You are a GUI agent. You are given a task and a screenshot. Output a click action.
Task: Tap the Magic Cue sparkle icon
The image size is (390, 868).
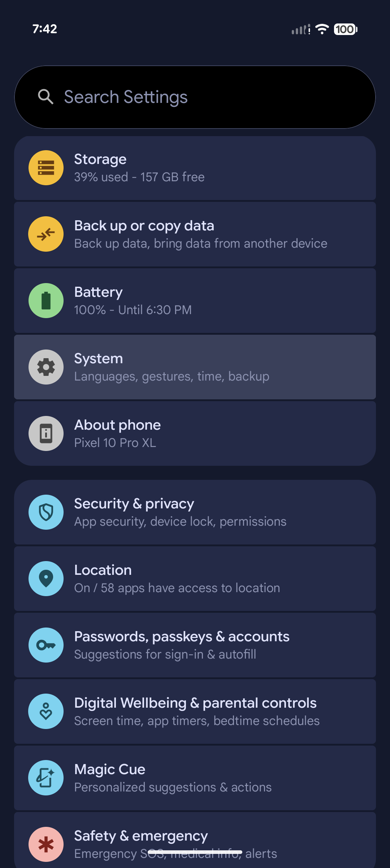coord(46,778)
